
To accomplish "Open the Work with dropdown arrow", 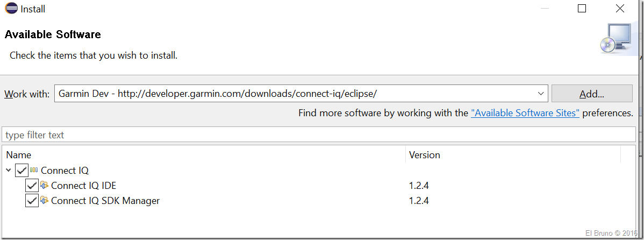I will click(541, 94).
